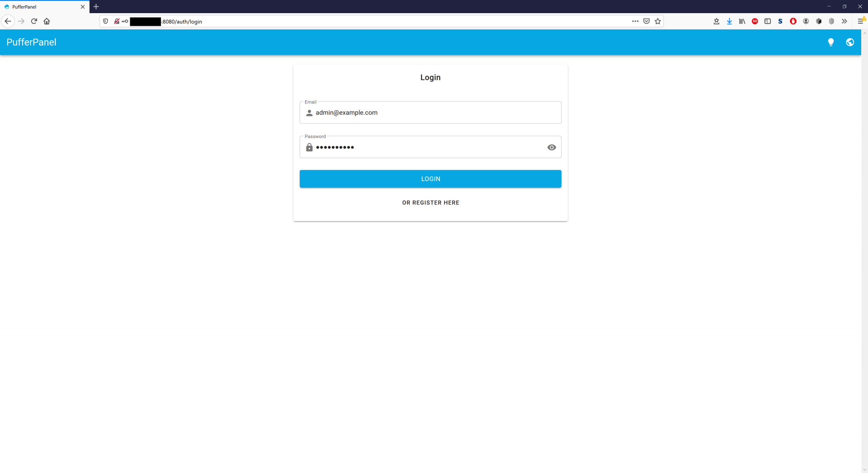This screenshot has width=868, height=473.
Task: Expand the overflow chevron in the toolbar
Action: (x=844, y=21)
